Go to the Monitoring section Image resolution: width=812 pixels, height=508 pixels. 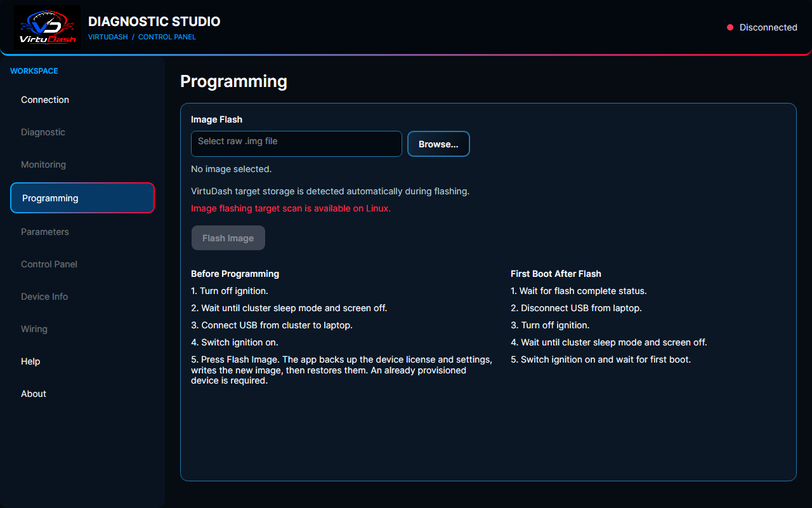pos(82,164)
